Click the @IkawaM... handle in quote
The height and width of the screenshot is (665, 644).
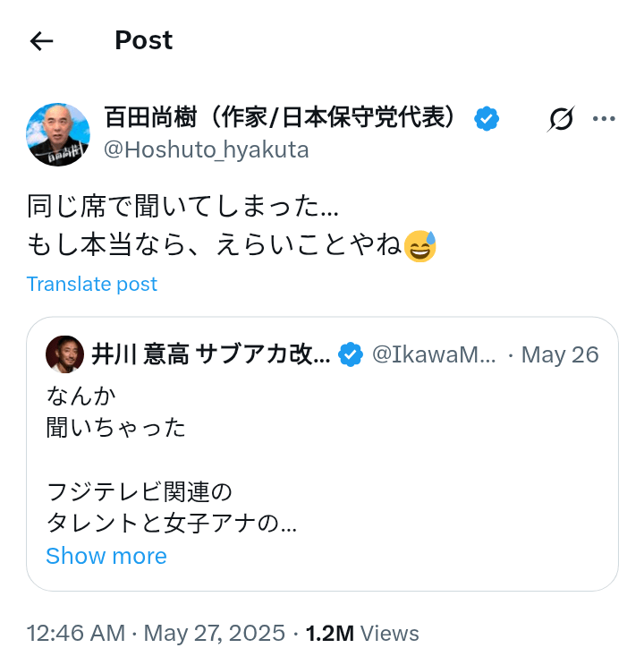point(433,354)
